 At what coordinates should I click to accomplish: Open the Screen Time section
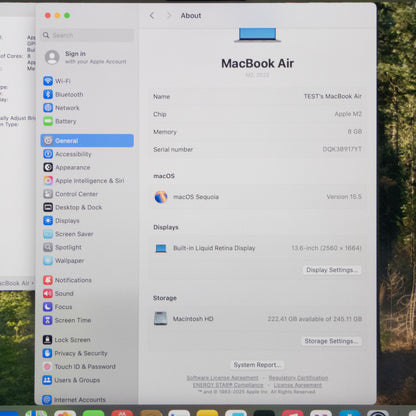point(87,320)
